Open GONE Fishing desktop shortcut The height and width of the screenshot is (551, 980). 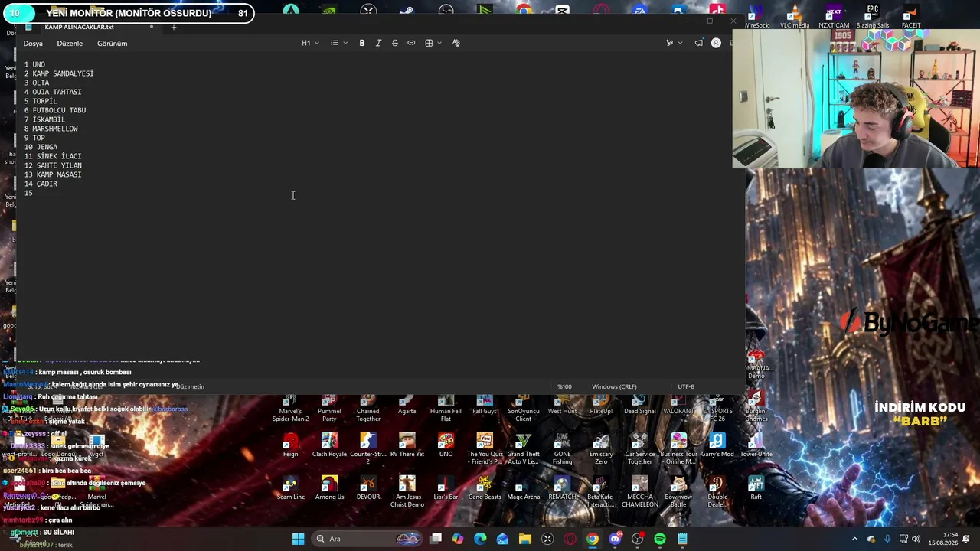coord(562,448)
